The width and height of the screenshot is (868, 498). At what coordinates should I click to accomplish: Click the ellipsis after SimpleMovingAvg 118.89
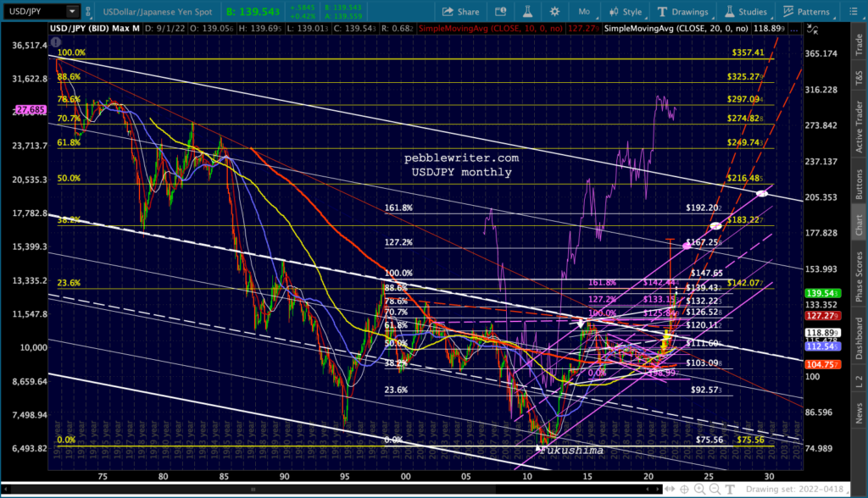click(x=793, y=29)
